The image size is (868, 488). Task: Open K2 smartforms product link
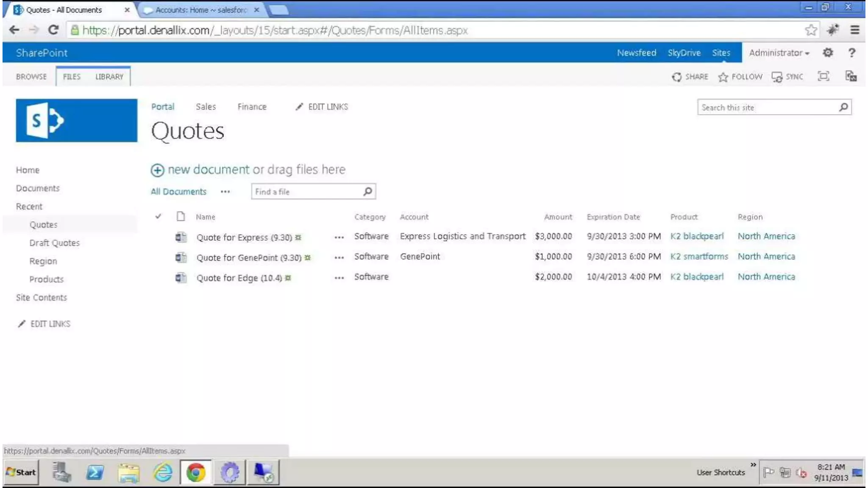[698, 256]
